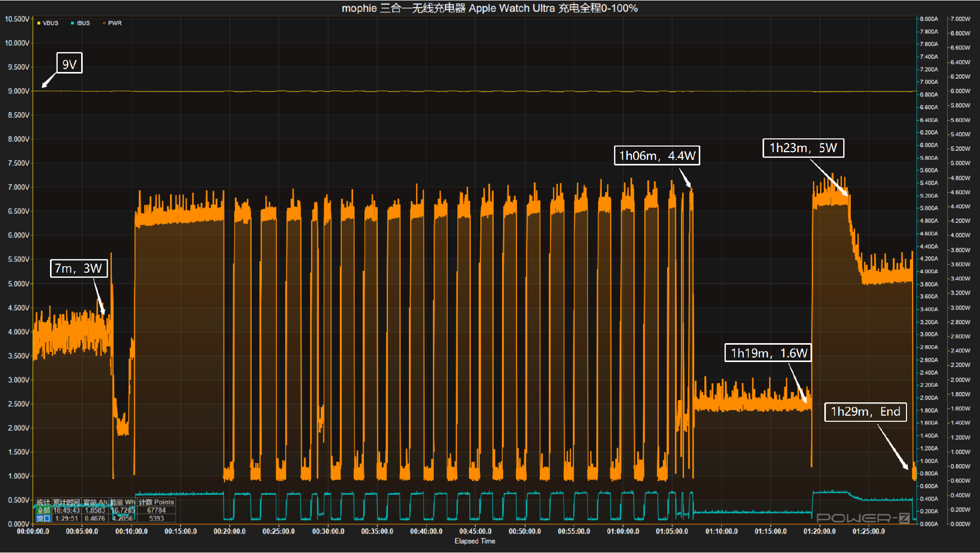Click the total time value 18:49:43
Image resolution: width=980 pixels, height=553 pixels.
pyautogui.click(x=66, y=510)
